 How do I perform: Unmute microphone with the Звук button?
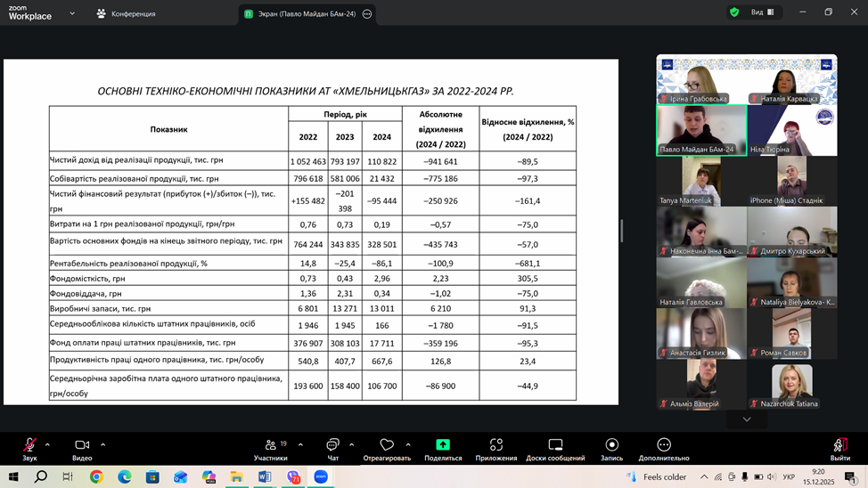29,445
